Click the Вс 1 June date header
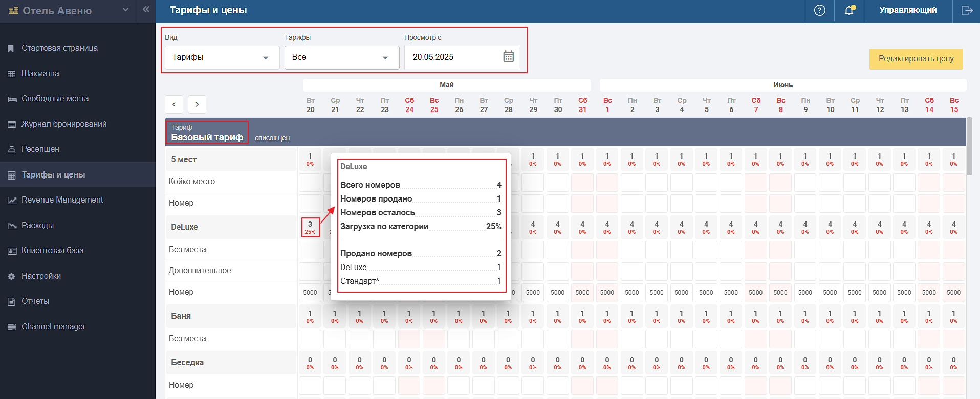 point(607,105)
